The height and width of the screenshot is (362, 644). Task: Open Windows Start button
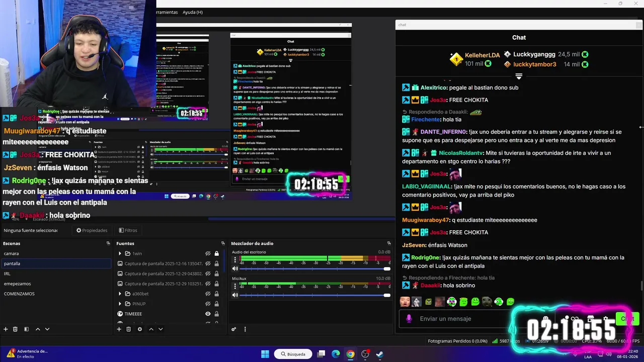[x=265, y=354]
